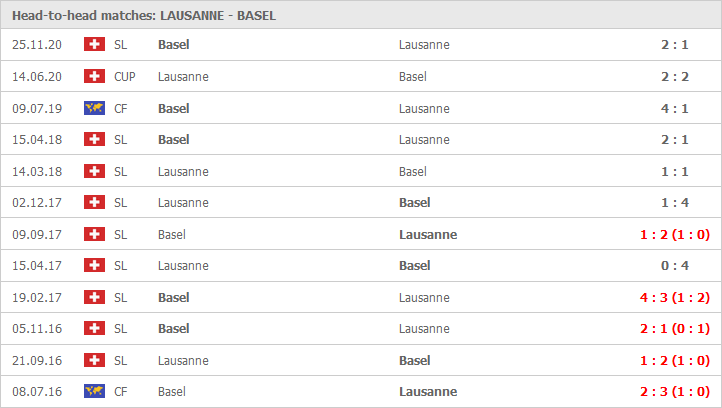This screenshot has height=408, width=722.
Task: Open the 2 : 1 (0 : 1) score on 05.11.16
Action: pos(675,329)
